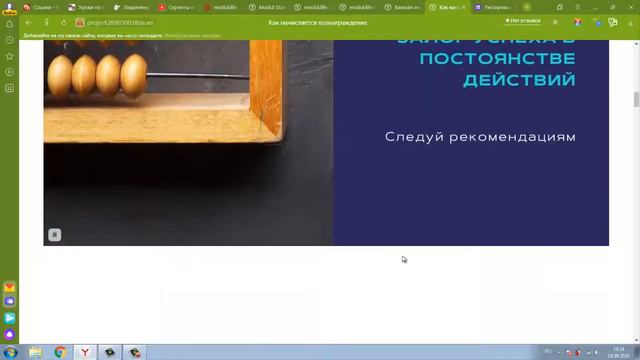Click the bookmark icon next to reviews
This screenshot has height=360, width=640.
(555, 22)
